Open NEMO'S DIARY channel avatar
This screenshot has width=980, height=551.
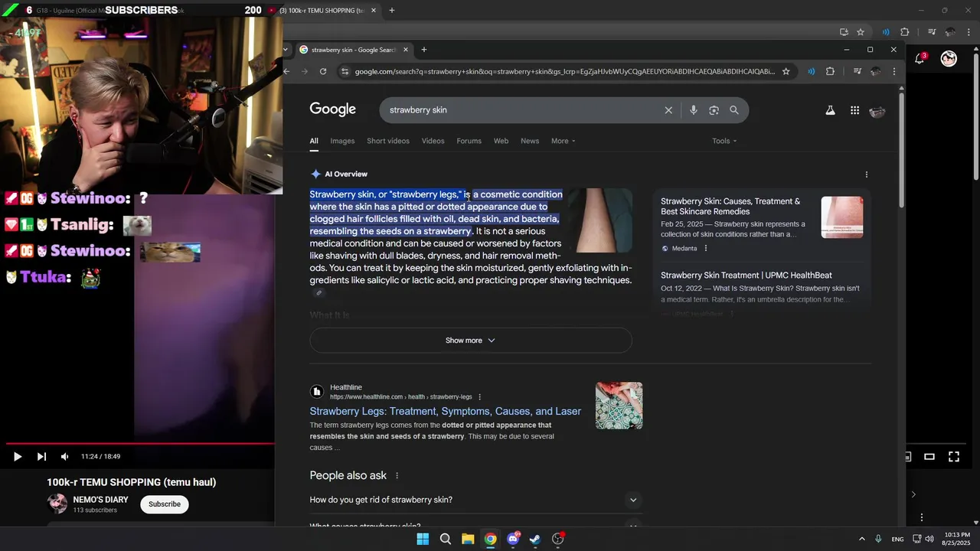pos(57,504)
